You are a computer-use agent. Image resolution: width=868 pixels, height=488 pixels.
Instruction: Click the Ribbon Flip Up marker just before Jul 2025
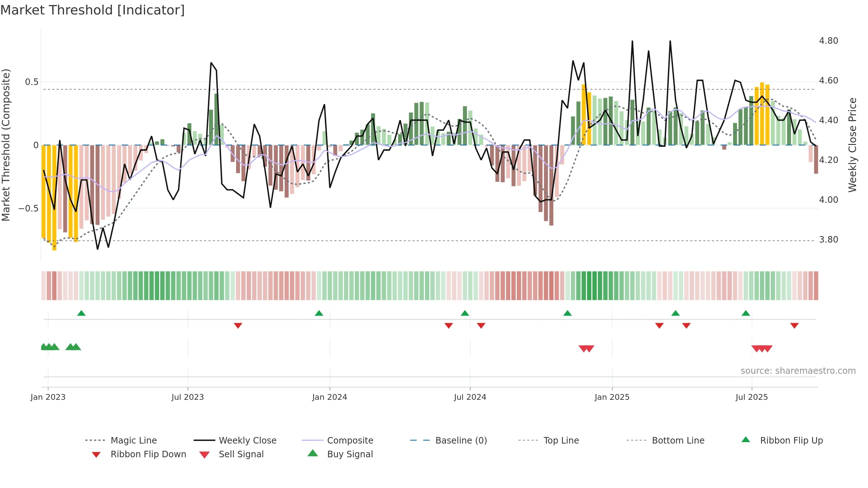point(746,313)
